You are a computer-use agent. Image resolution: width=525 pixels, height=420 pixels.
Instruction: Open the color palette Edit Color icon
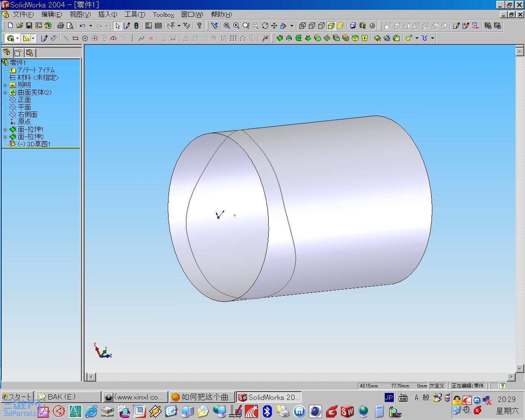[x=148, y=26]
